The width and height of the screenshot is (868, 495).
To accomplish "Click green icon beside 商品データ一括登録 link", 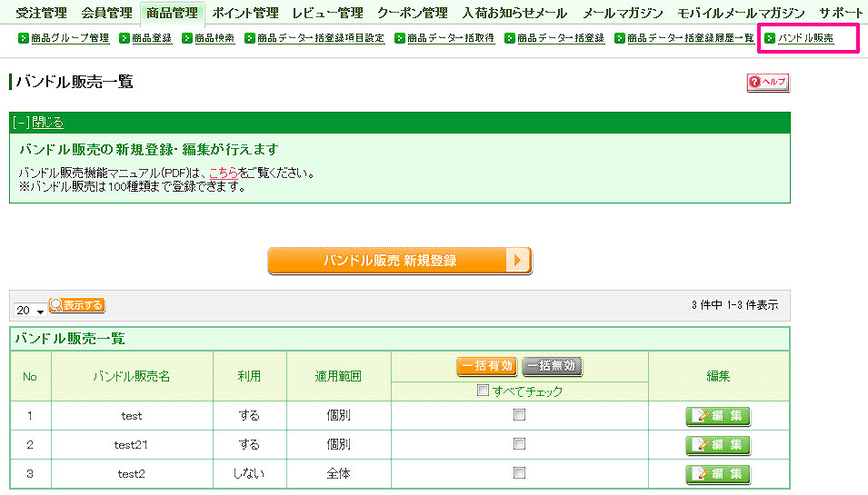I will coord(510,38).
